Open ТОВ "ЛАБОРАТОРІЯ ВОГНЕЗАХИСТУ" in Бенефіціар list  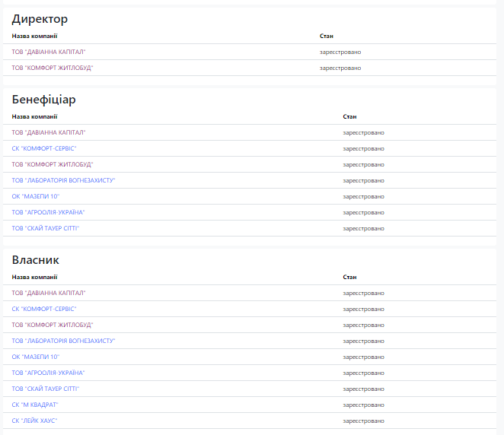coord(63,180)
